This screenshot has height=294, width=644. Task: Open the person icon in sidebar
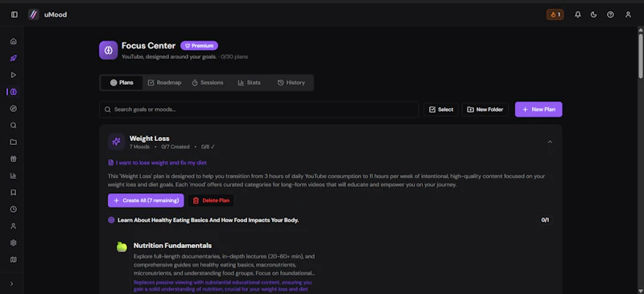pyautogui.click(x=13, y=226)
